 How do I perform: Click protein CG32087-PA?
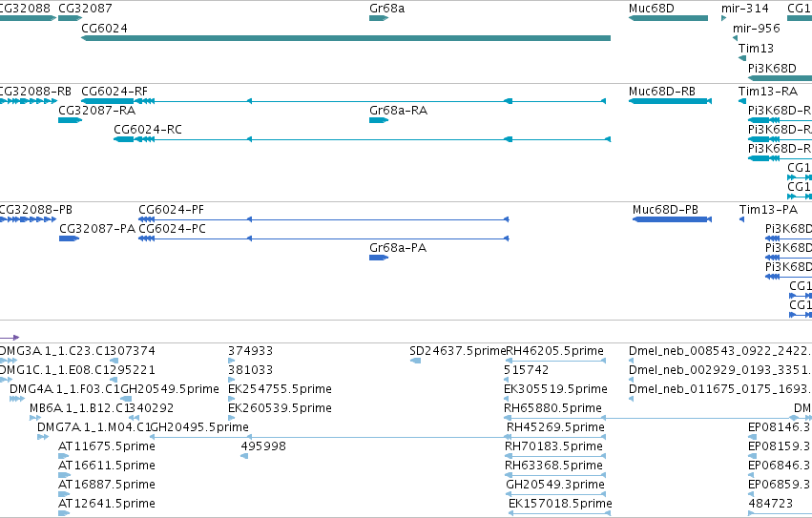point(69,238)
